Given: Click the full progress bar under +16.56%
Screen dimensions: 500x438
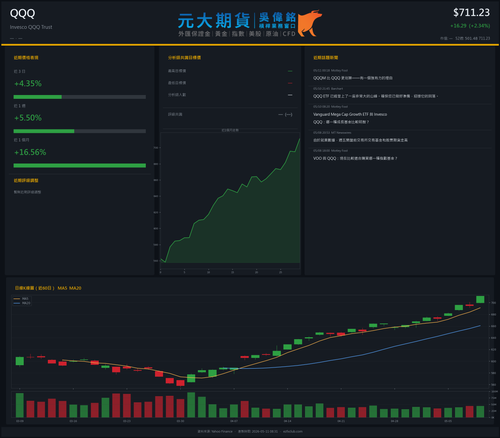Looking at the screenshot, I should [x=80, y=166].
